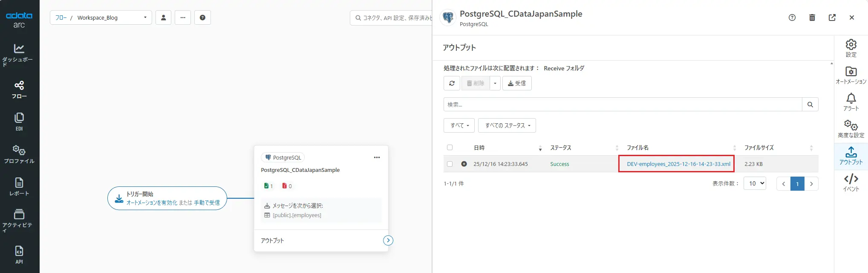Open プロファイル profile settings in sidebar
868x273 pixels.
(19, 154)
